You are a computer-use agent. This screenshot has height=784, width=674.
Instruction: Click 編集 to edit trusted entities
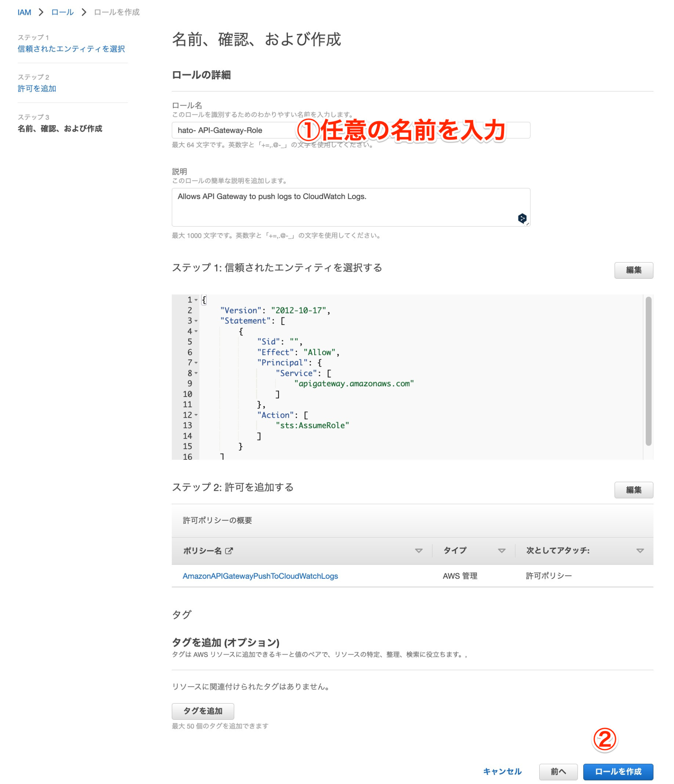(634, 270)
